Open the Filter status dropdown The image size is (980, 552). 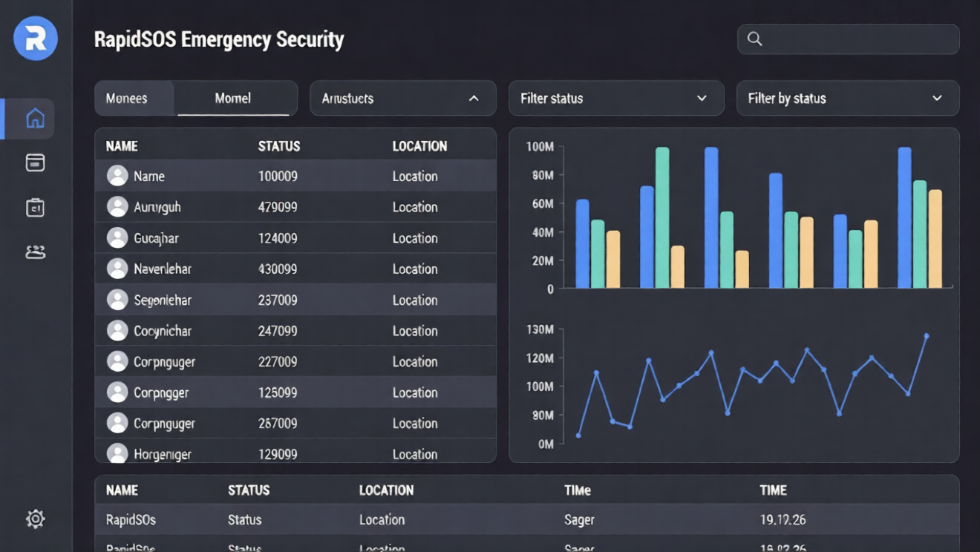(615, 97)
